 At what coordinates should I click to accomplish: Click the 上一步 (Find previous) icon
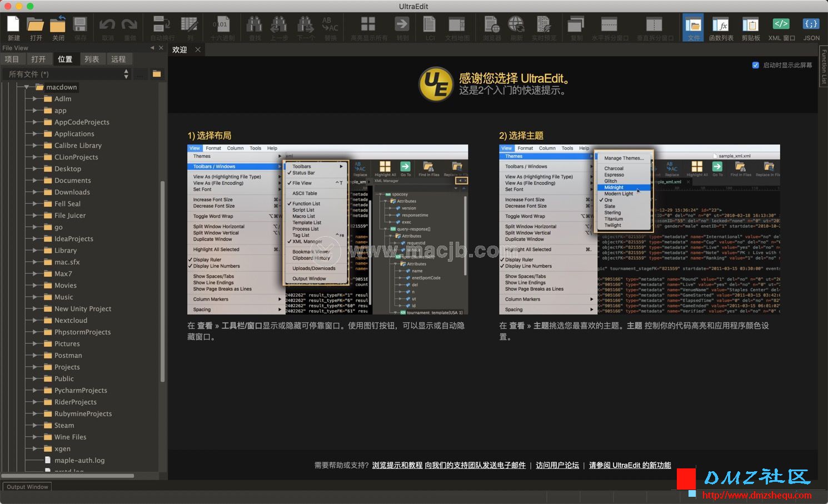point(279,25)
